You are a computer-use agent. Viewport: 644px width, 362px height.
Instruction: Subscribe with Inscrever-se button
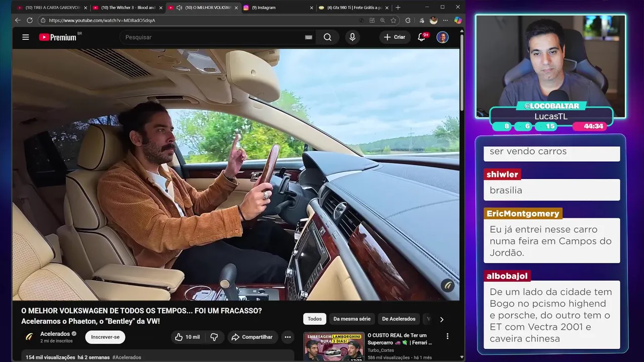[105, 337]
